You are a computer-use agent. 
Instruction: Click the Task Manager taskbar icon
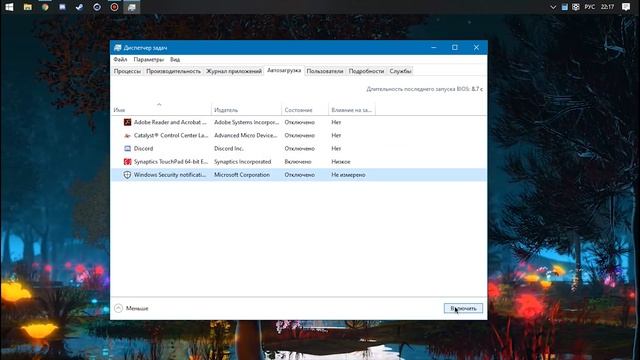tap(131, 7)
